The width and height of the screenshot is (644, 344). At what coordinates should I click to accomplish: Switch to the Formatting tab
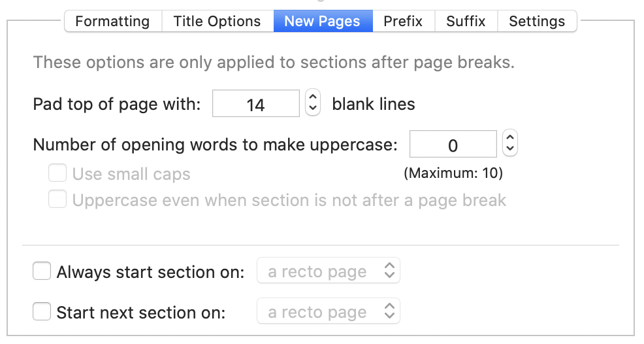click(113, 21)
